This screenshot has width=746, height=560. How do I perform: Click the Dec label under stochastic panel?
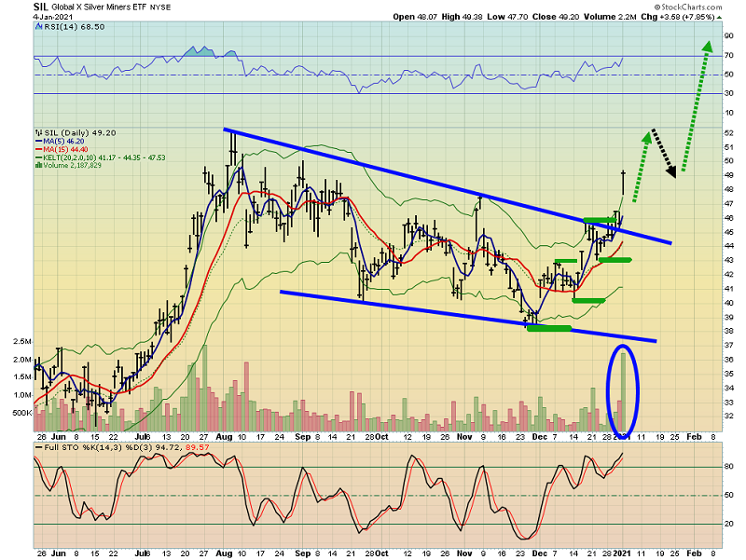click(540, 553)
